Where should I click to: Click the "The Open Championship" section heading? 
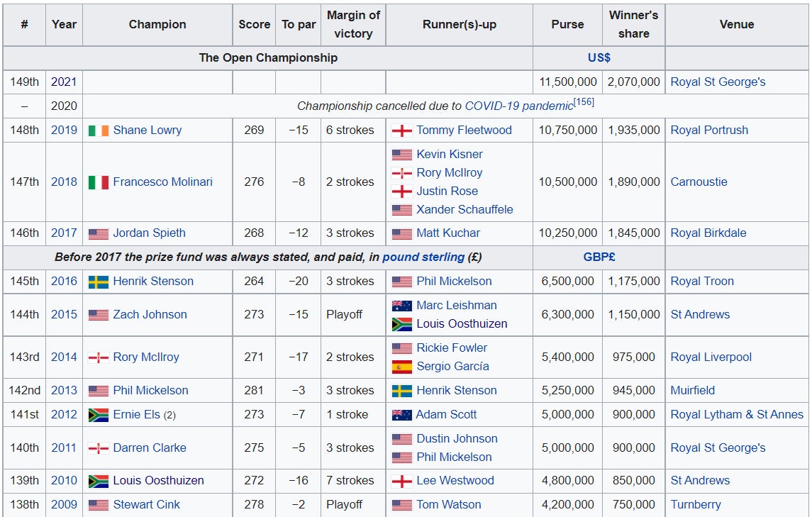point(268,57)
